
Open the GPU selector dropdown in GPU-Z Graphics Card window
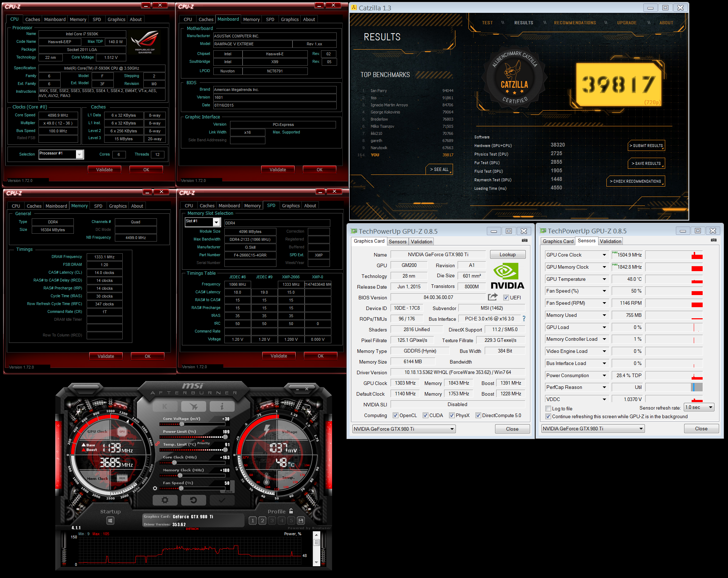404,429
